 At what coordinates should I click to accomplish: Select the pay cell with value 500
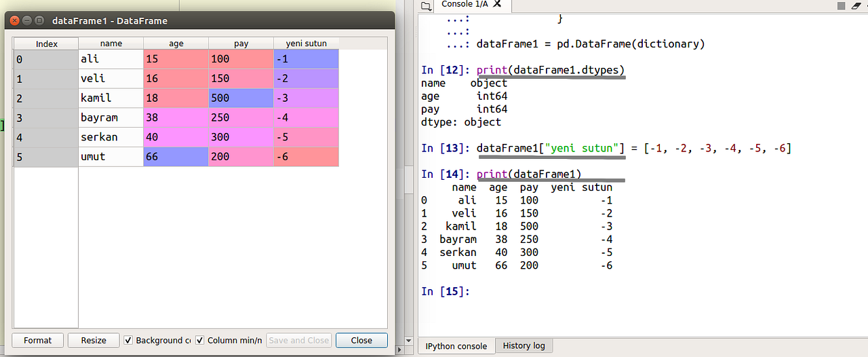pos(241,98)
